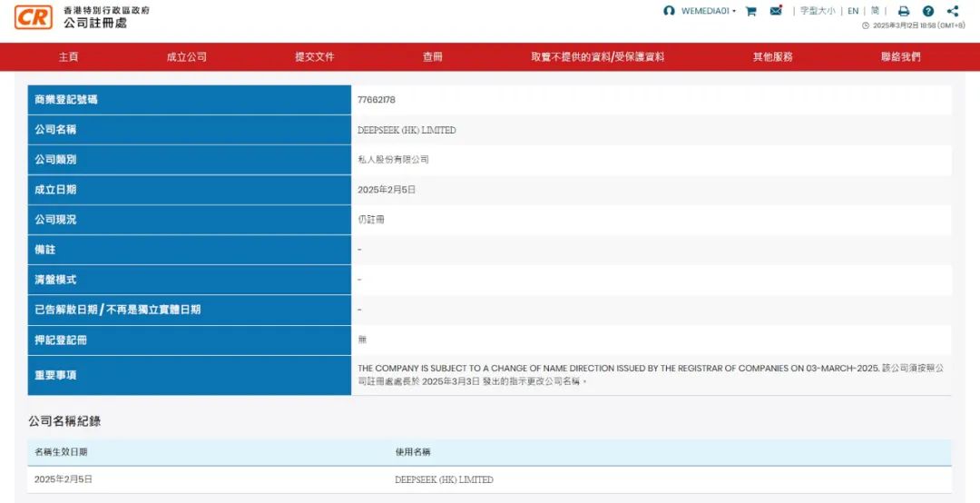Select business registration number 77662178
This screenshot has height=503, width=980.
tap(377, 100)
